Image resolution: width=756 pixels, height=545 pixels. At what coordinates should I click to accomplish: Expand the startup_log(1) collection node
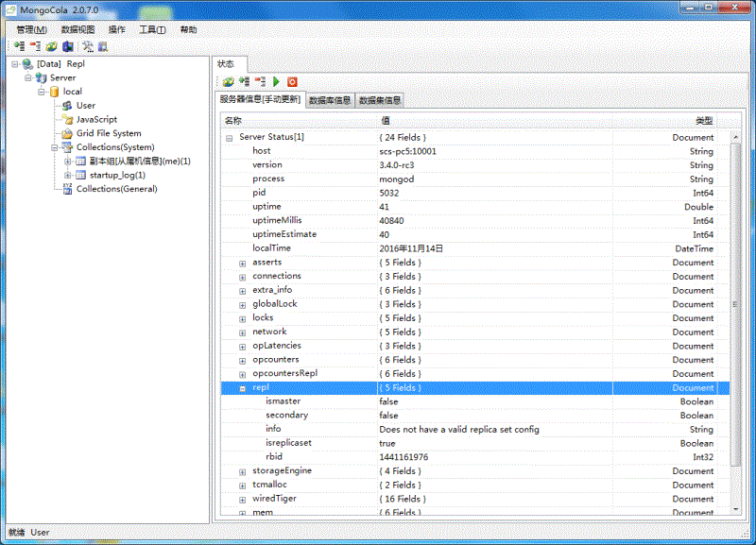68,175
